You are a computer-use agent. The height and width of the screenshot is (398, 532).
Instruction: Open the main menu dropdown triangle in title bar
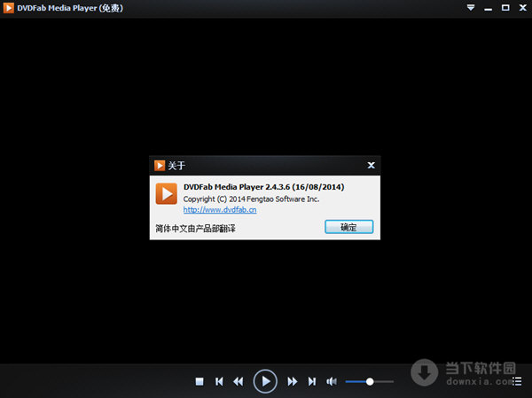coord(471,7)
